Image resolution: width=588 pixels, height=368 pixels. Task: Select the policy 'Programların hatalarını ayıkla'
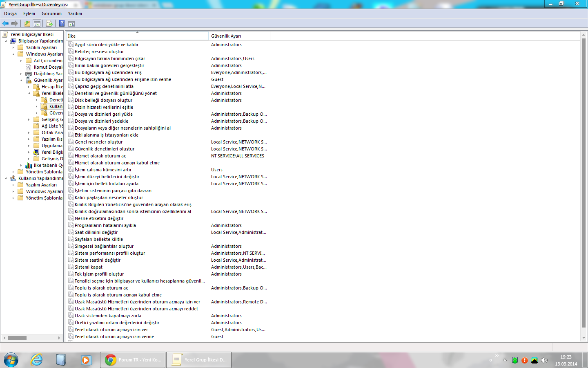[105, 225]
